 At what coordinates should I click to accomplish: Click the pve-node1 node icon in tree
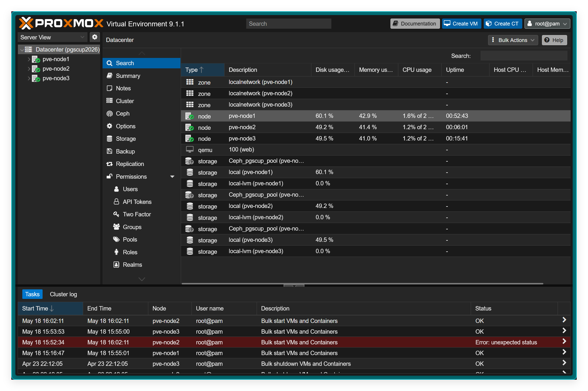pyautogui.click(x=36, y=59)
